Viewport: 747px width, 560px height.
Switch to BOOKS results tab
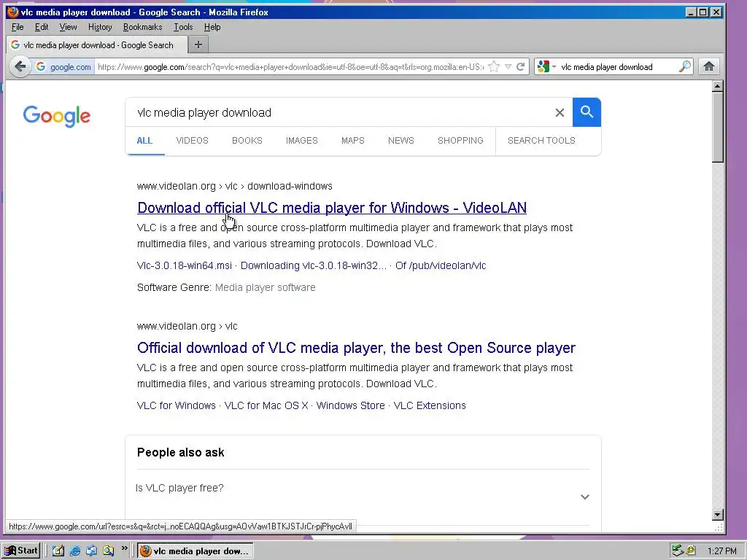[x=247, y=141]
